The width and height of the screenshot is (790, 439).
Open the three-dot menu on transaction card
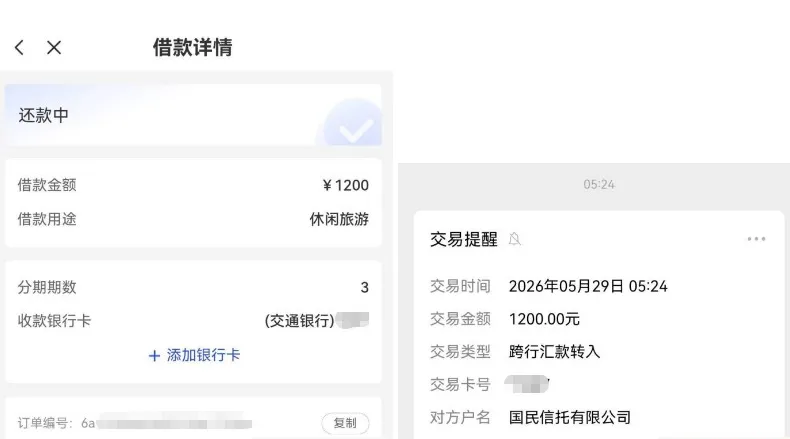click(x=756, y=239)
